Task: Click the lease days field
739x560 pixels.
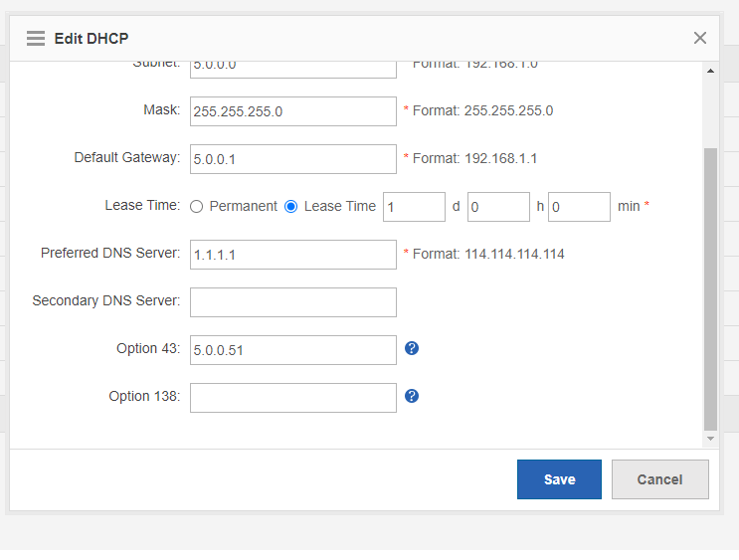Action: pyautogui.click(x=414, y=207)
